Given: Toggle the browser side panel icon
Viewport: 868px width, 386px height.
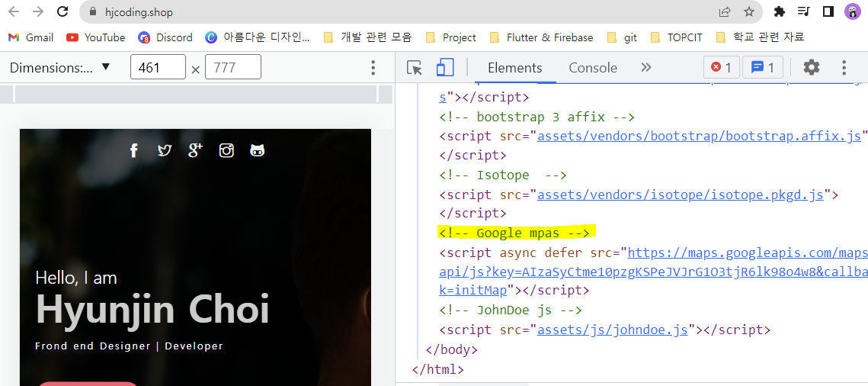Looking at the screenshot, I should click(x=828, y=11).
